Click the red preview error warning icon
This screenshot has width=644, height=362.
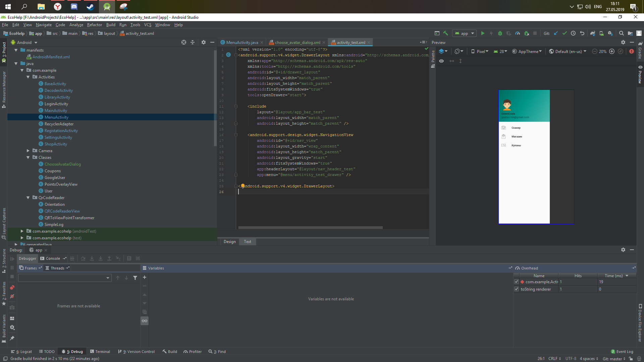[x=632, y=51]
